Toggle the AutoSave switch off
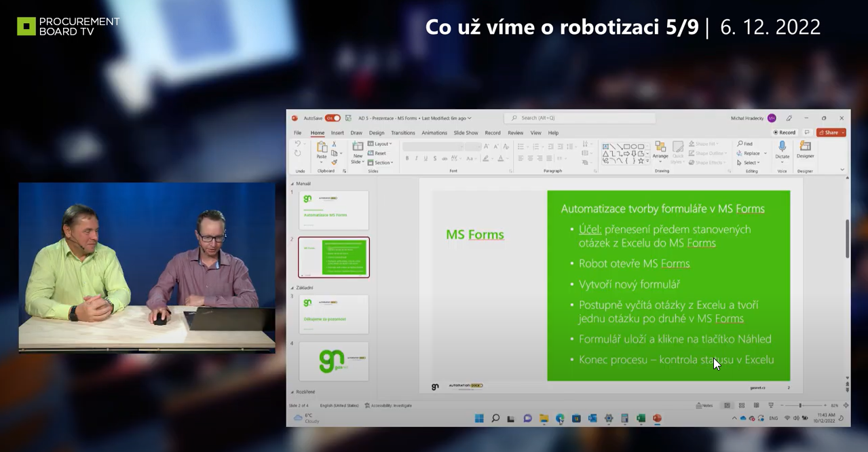Viewport: 868px width, 452px height. coord(333,118)
